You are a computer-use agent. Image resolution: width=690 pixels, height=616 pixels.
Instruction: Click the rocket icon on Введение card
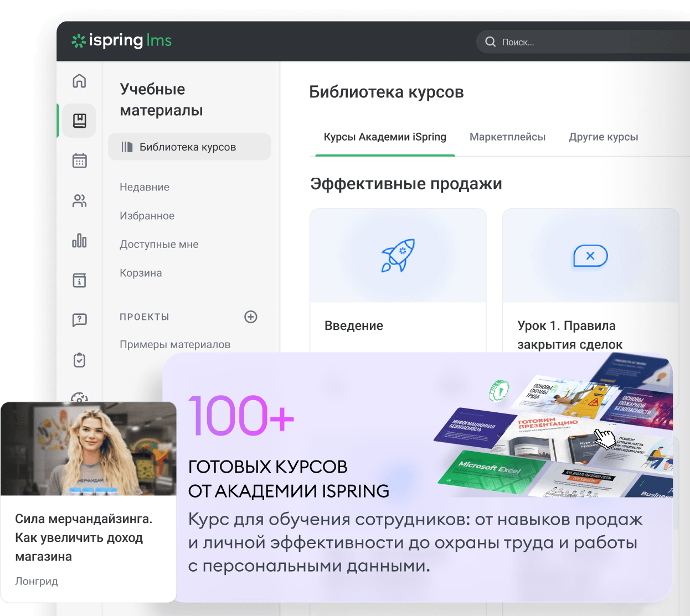click(x=398, y=255)
